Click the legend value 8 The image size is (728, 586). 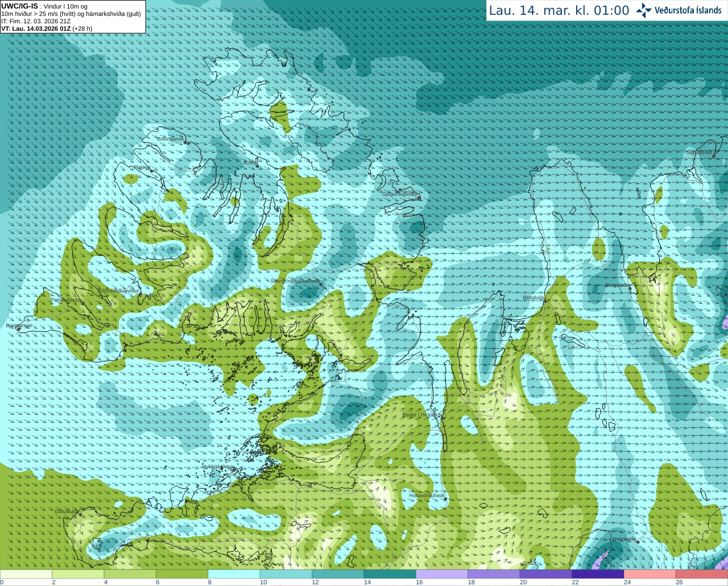click(210, 583)
